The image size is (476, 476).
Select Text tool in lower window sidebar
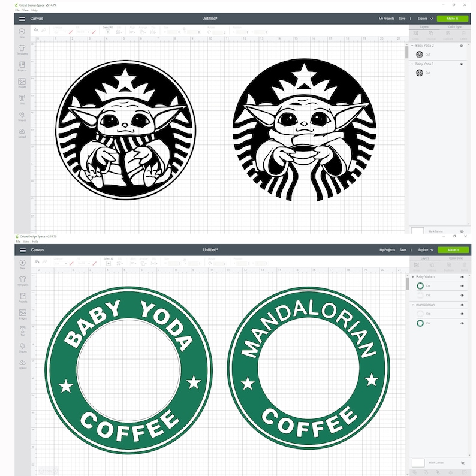(x=22, y=331)
